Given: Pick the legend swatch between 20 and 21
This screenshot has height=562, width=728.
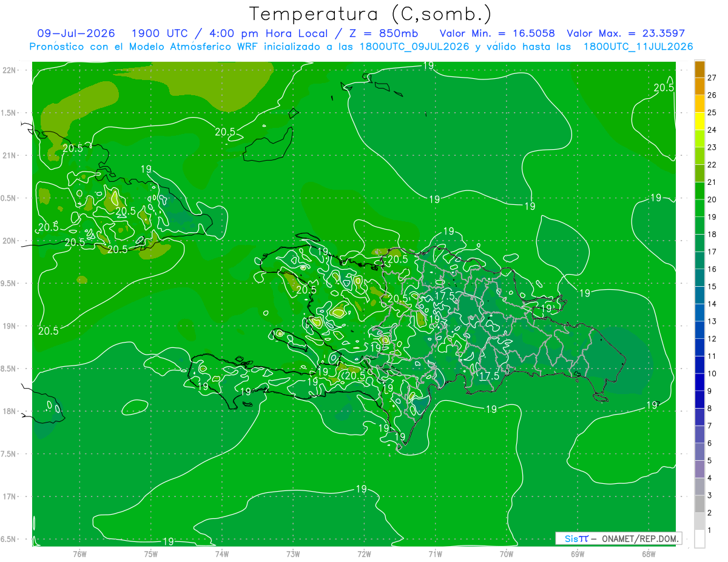Looking at the screenshot, I should 699,191.
